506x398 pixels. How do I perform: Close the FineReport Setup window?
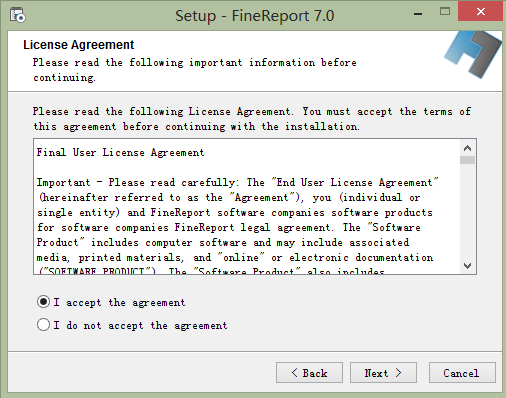pyautogui.click(x=480, y=12)
